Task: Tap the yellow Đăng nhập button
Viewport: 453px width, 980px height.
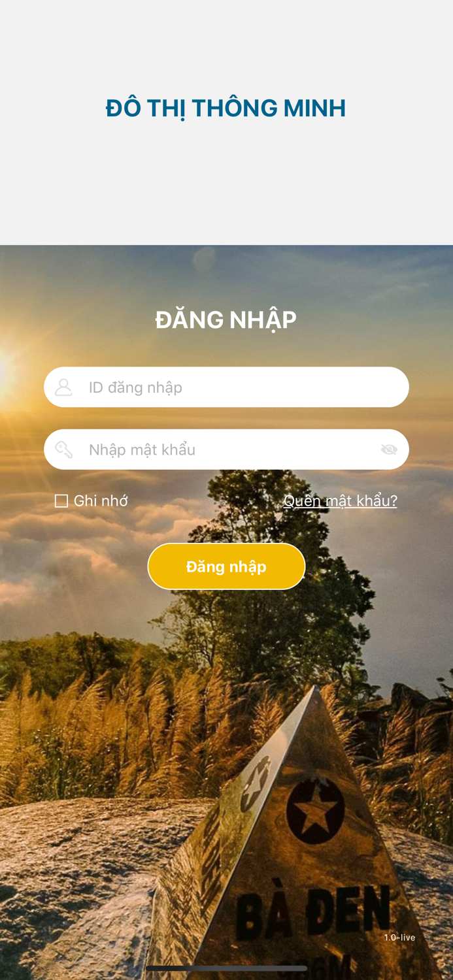Action: (x=226, y=566)
